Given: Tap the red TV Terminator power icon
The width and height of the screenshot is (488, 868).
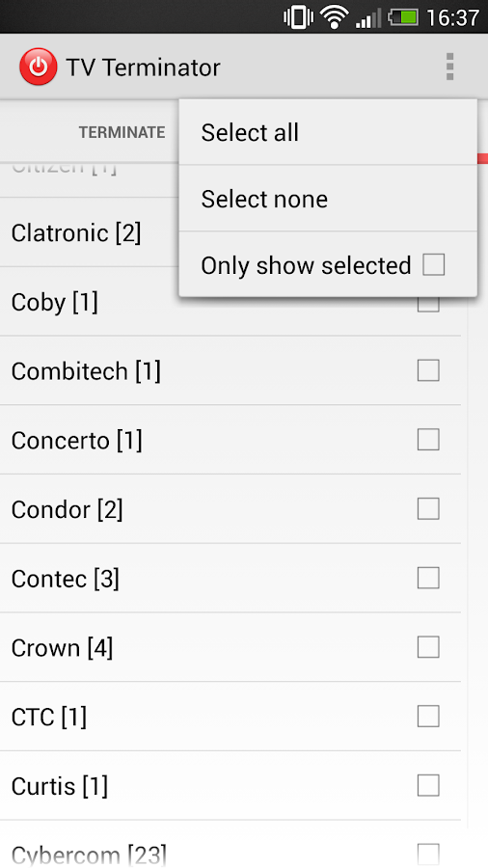Looking at the screenshot, I should (x=38, y=67).
